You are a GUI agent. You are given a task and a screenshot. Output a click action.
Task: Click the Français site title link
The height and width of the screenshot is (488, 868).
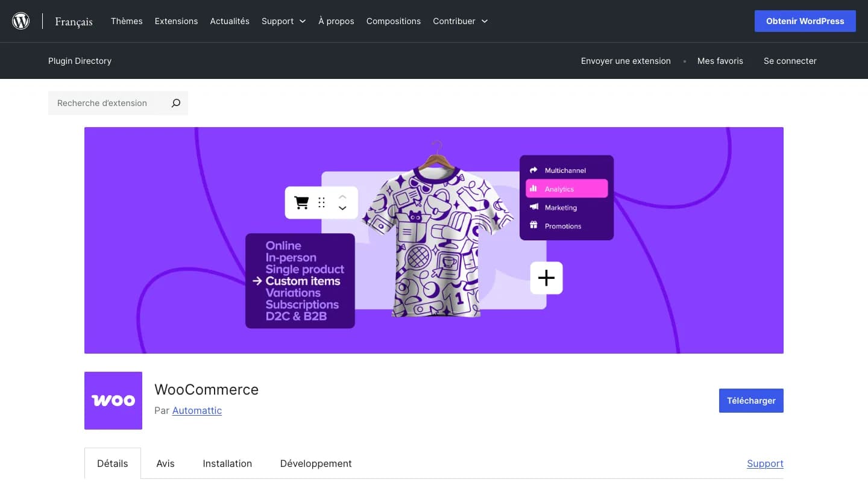click(74, 22)
